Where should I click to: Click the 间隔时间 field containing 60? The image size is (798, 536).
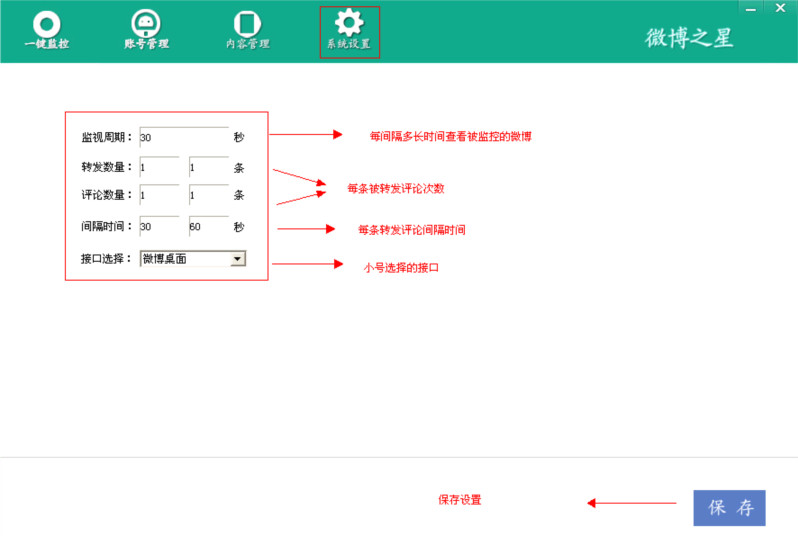click(x=209, y=227)
